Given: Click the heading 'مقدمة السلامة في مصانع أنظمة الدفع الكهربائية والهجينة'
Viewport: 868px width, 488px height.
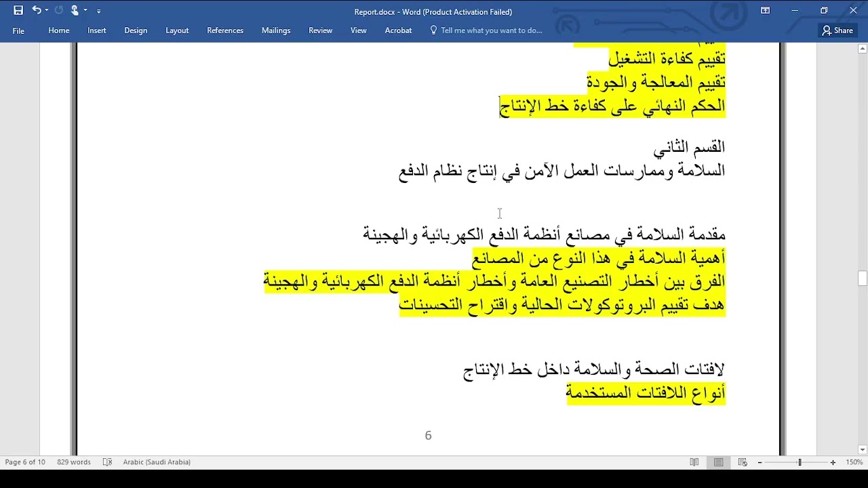Looking at the screenshot, I should [545, 235].
